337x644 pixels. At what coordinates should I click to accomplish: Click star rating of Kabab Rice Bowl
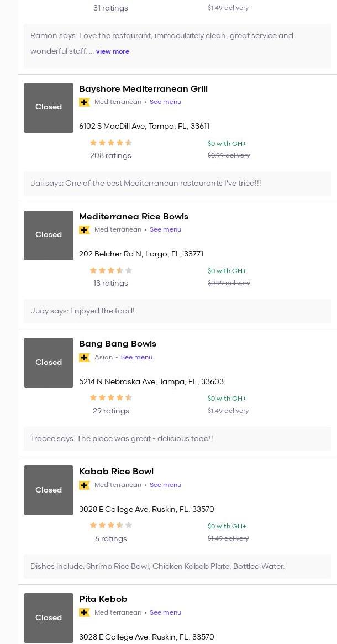pos(111,525)
